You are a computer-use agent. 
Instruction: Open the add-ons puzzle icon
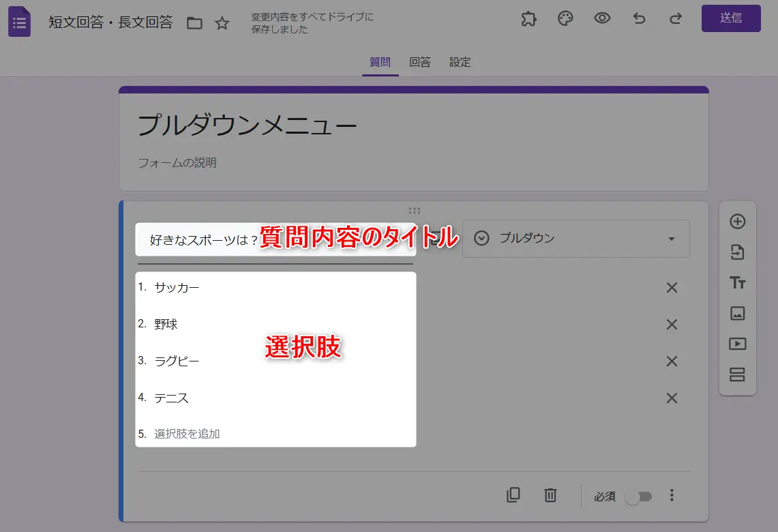(x=529, y=19)
